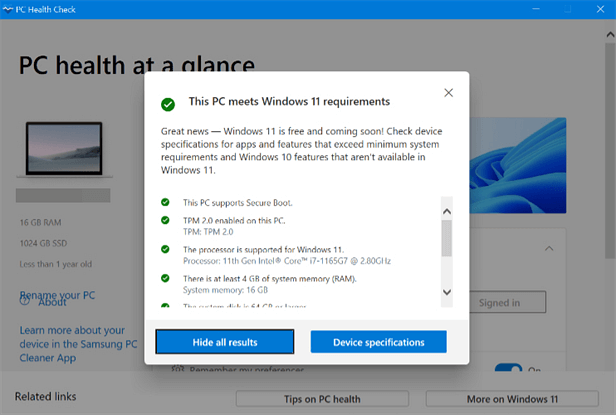Click the TPM 2.0 enabled check icon

[165, 220]
